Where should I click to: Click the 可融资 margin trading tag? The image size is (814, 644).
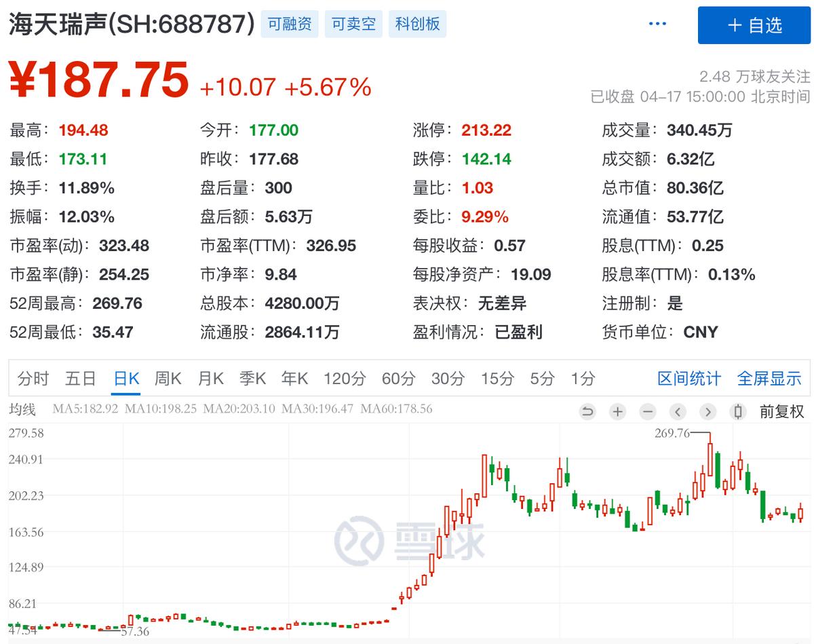[290, 24]
